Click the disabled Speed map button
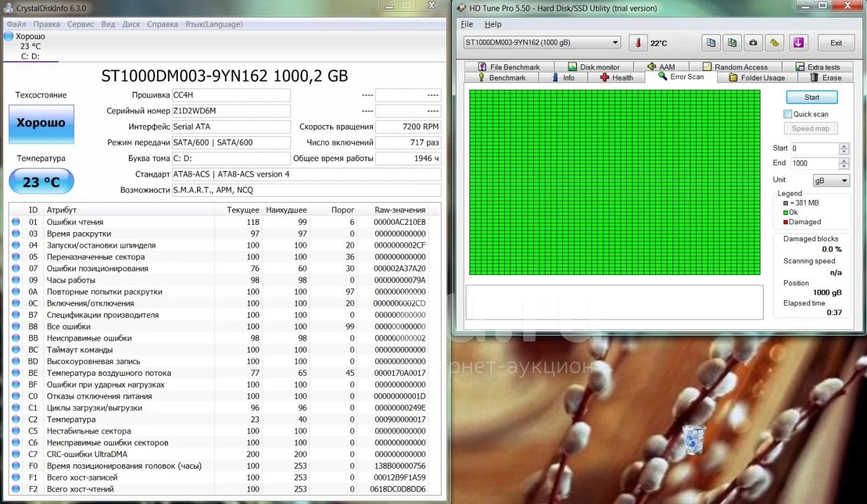Viewport: 867px width, 504px height. click(x=811, y=128)
